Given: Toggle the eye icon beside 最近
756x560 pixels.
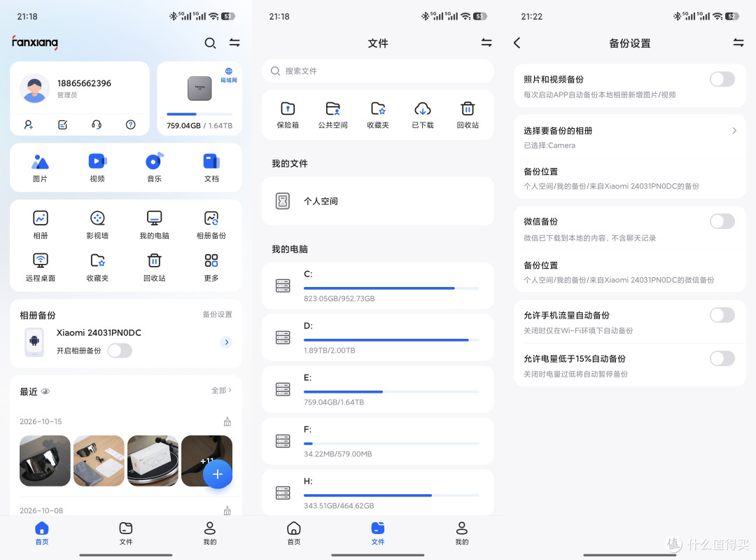Looking at the screenshot, I should 45,391.
